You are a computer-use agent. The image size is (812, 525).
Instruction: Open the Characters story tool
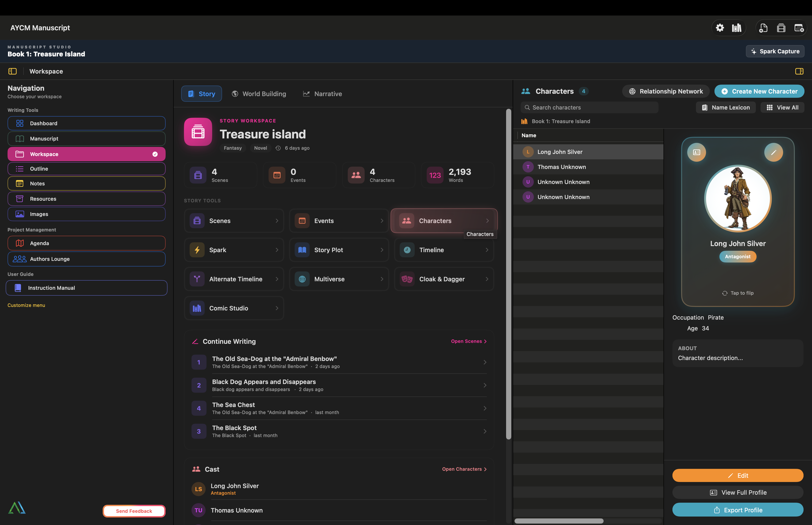444,221
